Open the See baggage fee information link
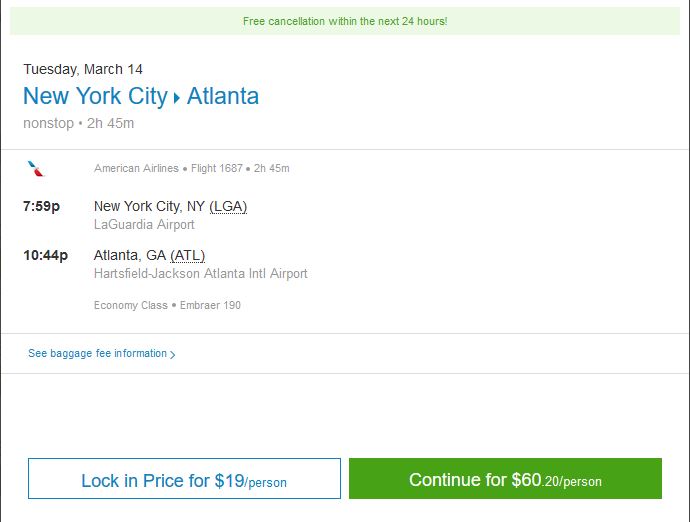 (x=97, y=353)
